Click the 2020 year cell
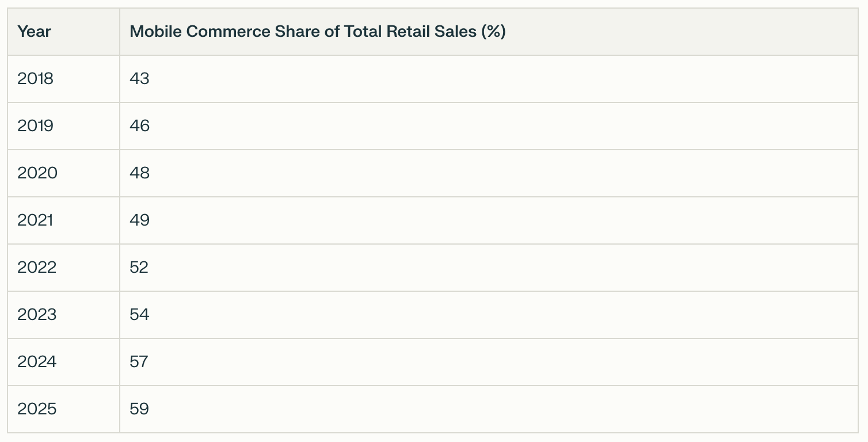This screenshot has width=868, height=442. click(63, 173)
